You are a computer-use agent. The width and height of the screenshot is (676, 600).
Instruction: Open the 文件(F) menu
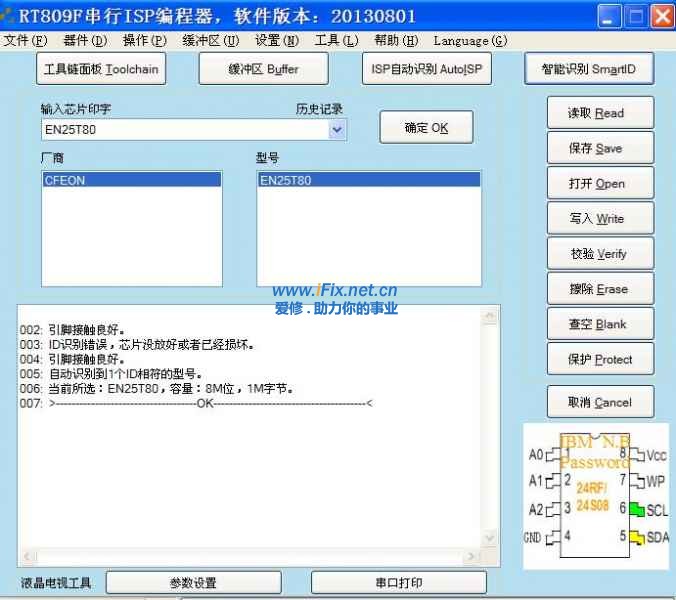pyautogui.click(x=25, y=41)
